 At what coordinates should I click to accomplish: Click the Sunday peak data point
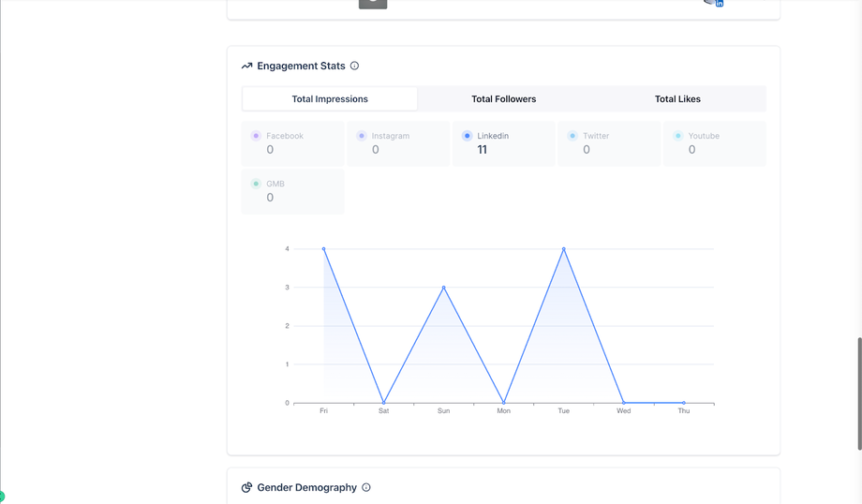pos(444,288)
